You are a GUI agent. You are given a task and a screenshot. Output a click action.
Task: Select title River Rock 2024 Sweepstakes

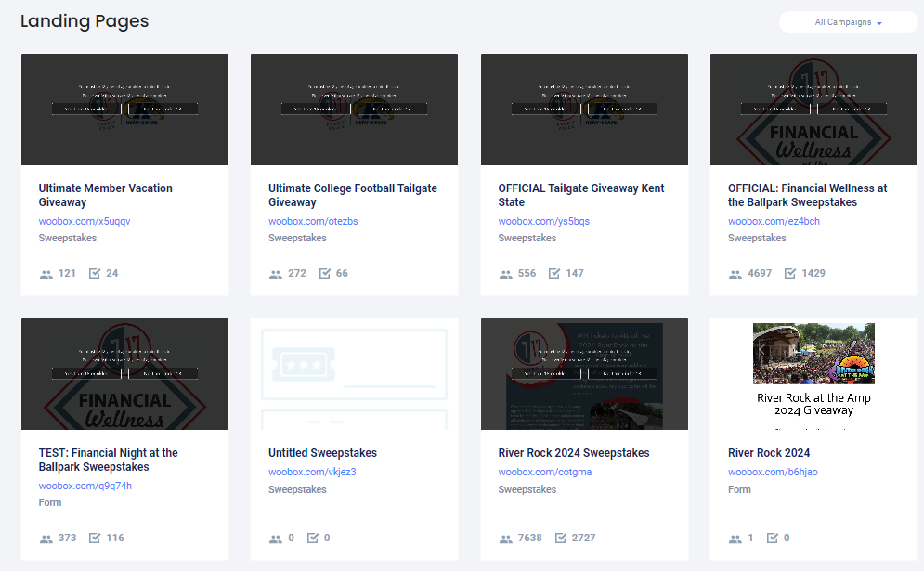(x=574, y=453)
